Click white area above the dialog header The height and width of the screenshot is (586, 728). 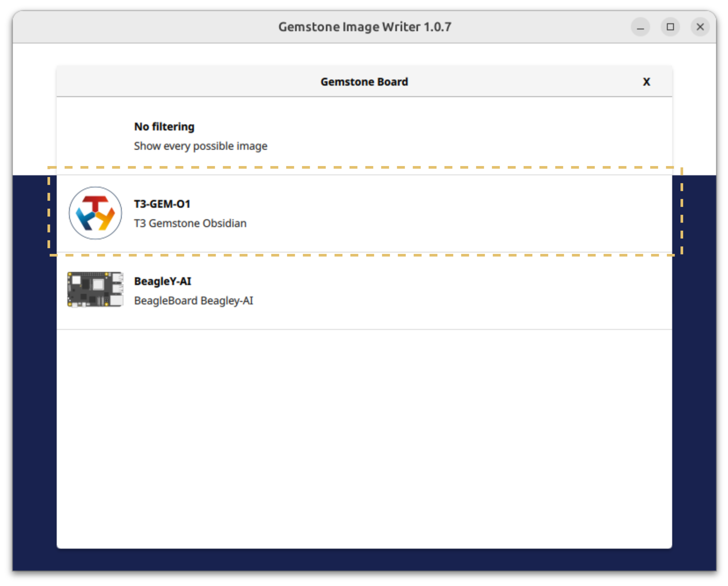pyautogui.click(x=364, y=54)
